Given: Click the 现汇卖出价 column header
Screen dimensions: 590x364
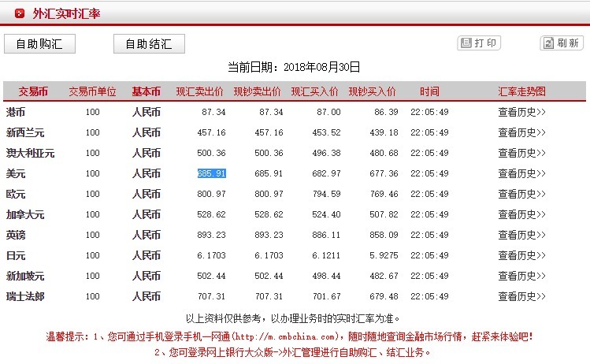Looking at the screenshot, I should (200, 91).
